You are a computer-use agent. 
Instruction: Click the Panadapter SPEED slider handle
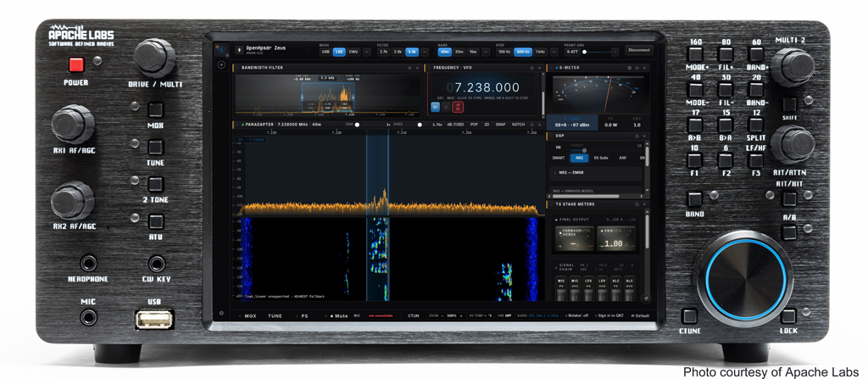click(420, 125)
